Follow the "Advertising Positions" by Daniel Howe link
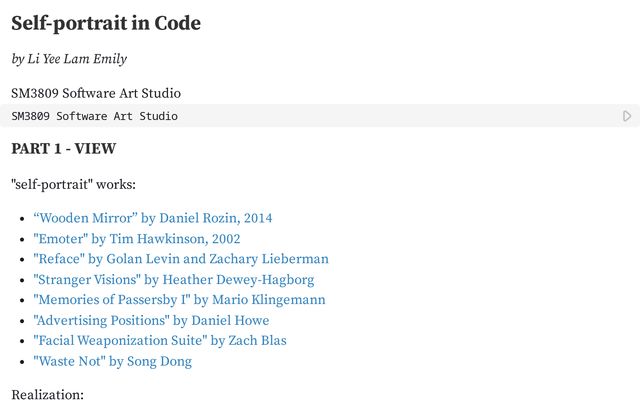 [x=151, y=320]
